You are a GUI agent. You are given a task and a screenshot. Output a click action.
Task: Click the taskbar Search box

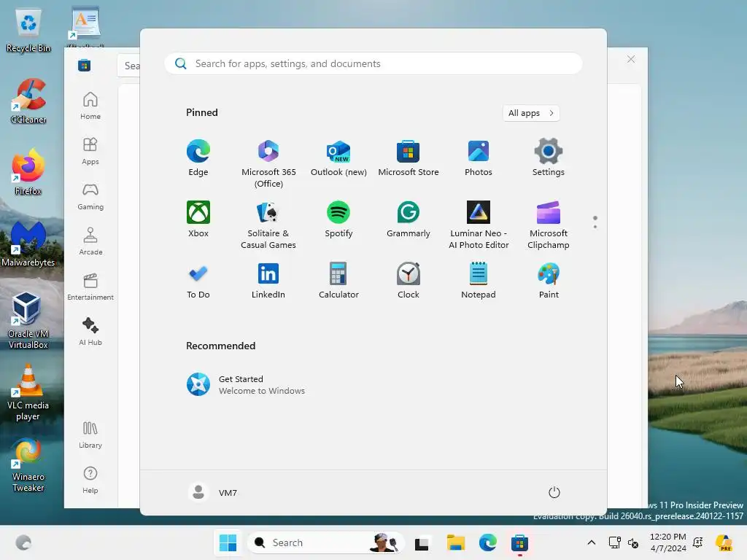(325, 542)
